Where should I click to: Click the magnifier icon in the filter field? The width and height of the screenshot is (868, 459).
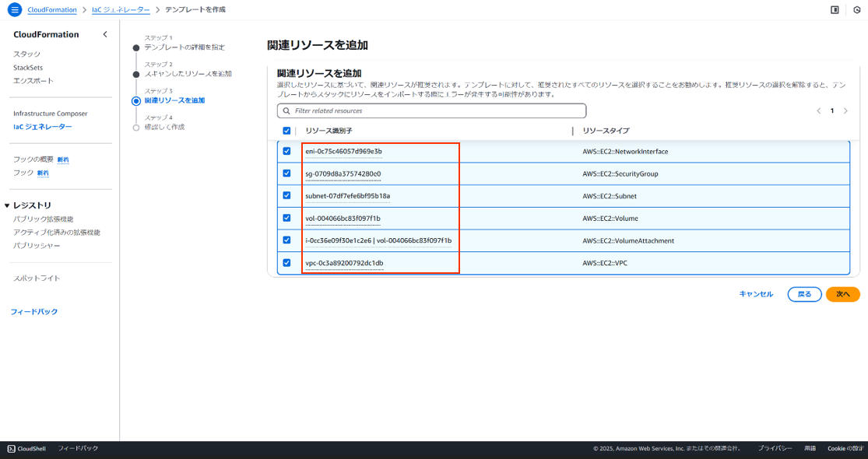tap(288, 110)
